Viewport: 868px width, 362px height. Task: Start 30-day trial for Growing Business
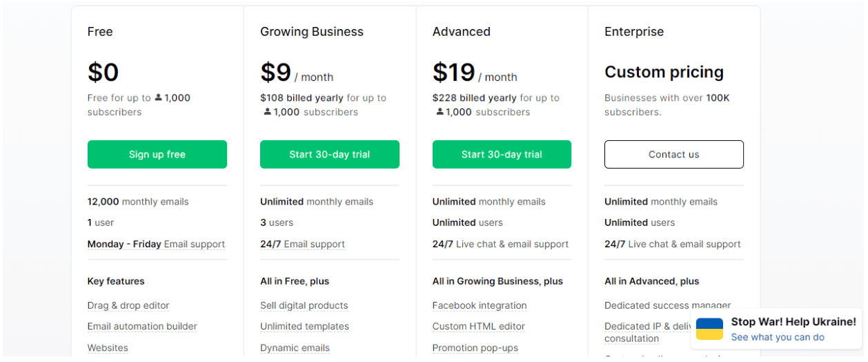[x=330, y=154]
